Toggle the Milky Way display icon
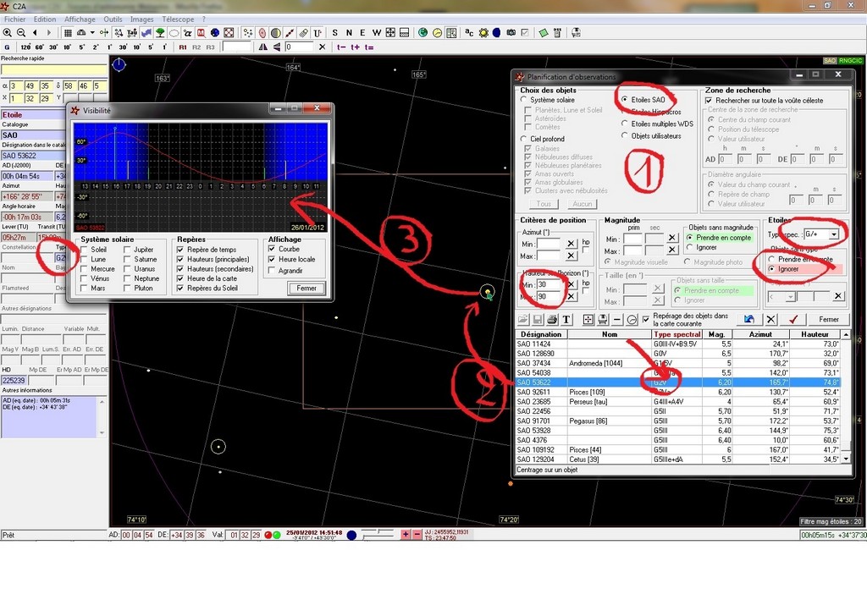The height and width of the screenshot is (616, 867). 146,33
